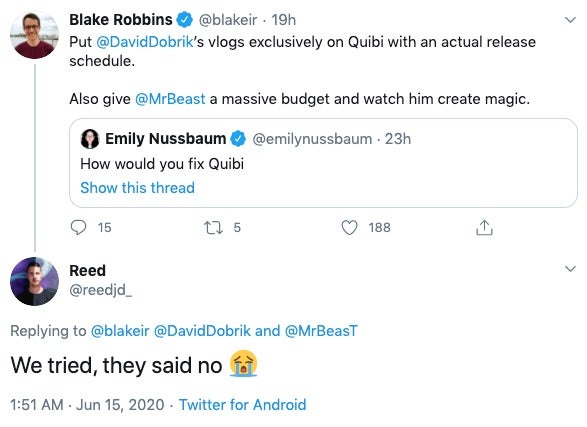Like Blake Robbins' tweet with heart icon
587x427 pixels.
tap(349, 227)
